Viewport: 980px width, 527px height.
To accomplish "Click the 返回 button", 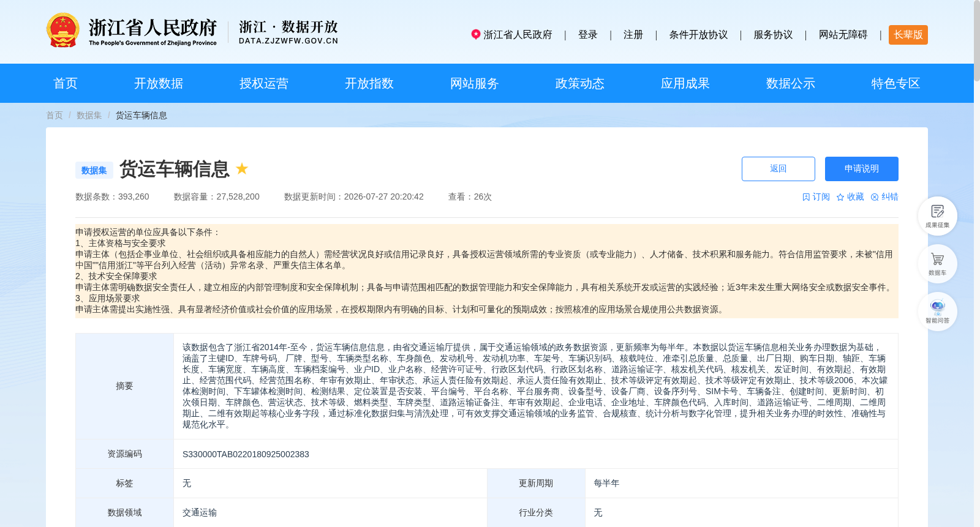I will [x=778, y=169].
